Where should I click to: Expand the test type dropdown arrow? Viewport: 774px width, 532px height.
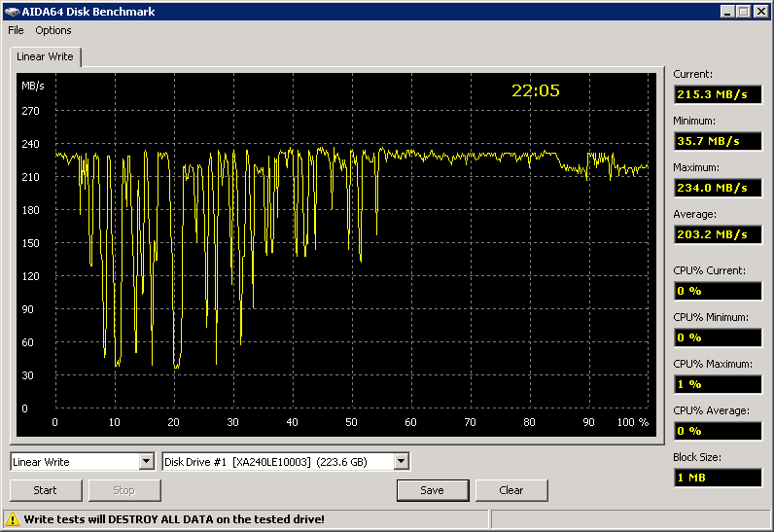click(146, 462)
